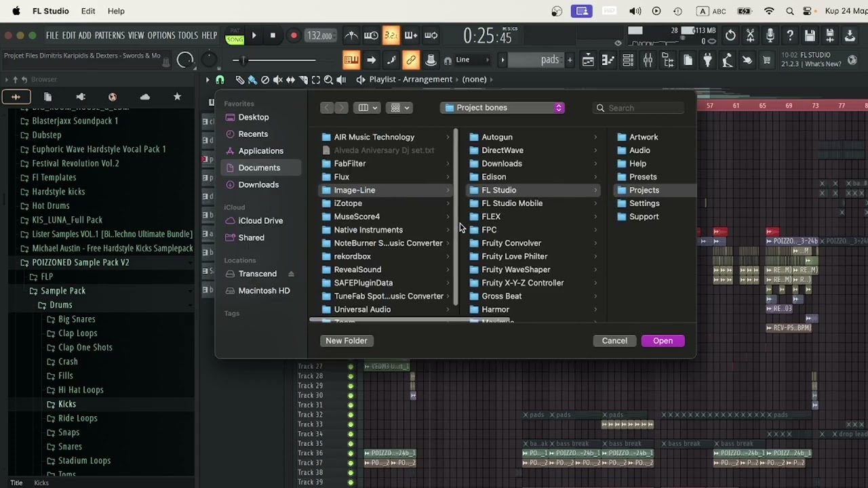Toggle typing keyboard to piano icon
Screen dimensions: 868x488
351,60
